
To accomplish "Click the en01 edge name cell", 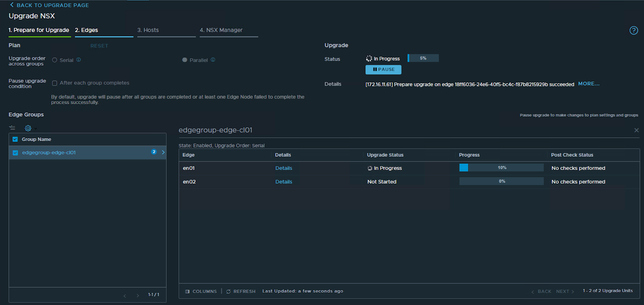I will coord(189,168).
